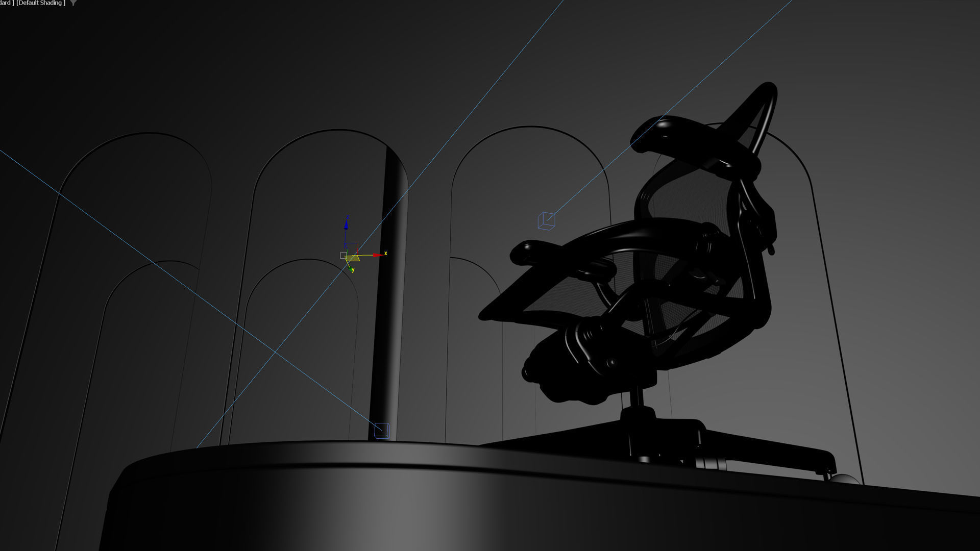This screenshot has width=980, height=551.
Task: Select the blue wireframe cube at pillar base
Action: click(381, 430)
